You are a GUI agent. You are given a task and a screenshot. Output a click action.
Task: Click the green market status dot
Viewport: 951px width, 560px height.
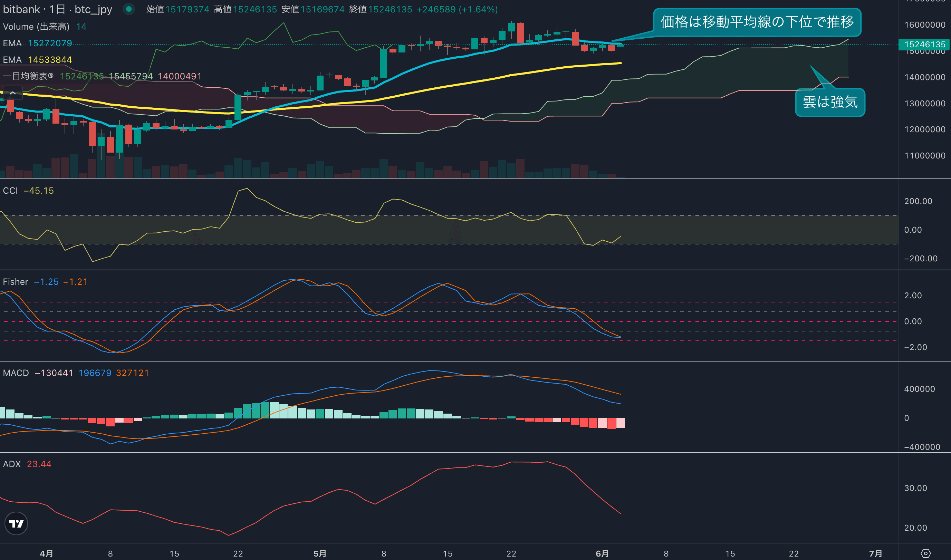click(129, 9)
